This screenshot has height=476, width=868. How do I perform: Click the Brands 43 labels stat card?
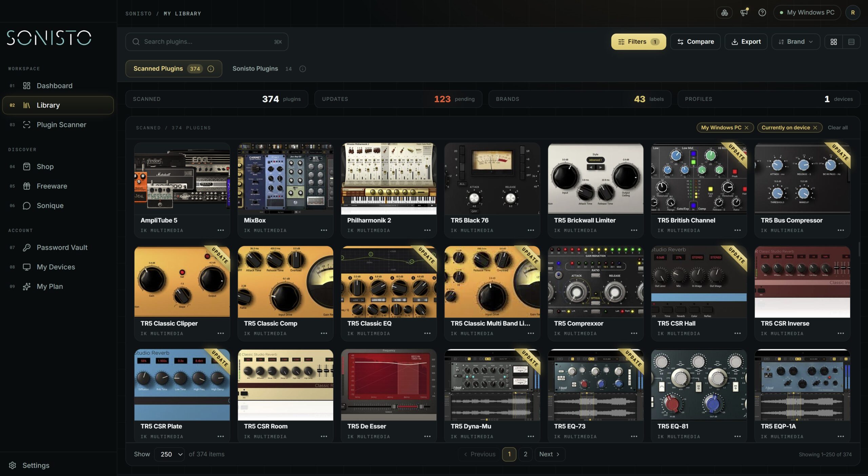point(580,99)
